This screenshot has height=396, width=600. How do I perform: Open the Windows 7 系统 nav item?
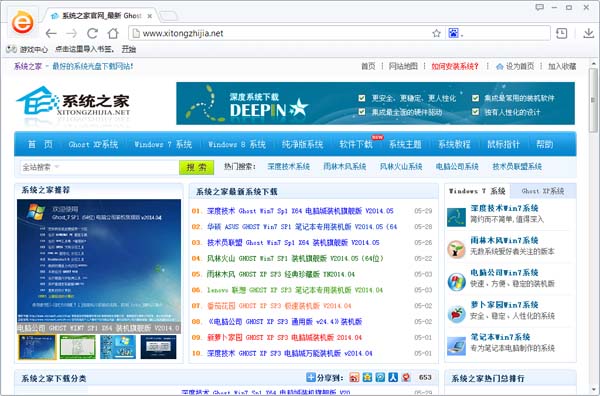pyautogui.click(x=163, y=144)
